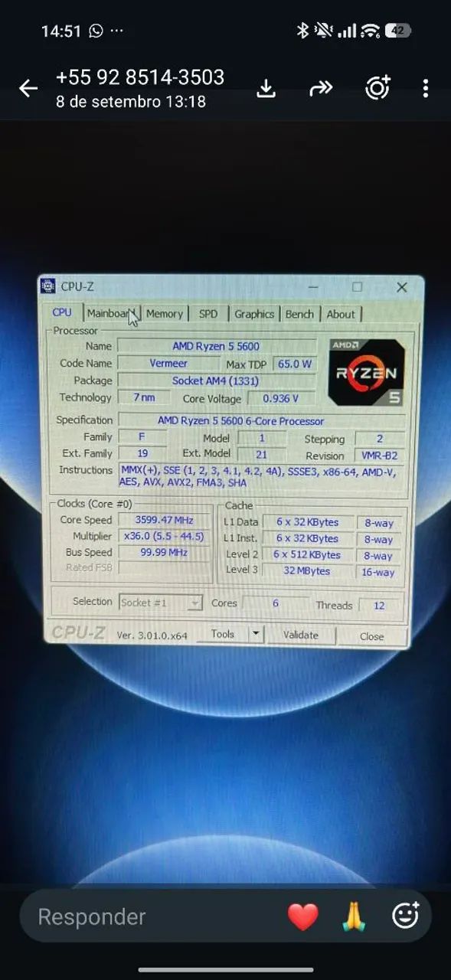Tap the Close button in CPU-Z photo
The height and width of the screenshot is (980, 451).
pos(372,636)
